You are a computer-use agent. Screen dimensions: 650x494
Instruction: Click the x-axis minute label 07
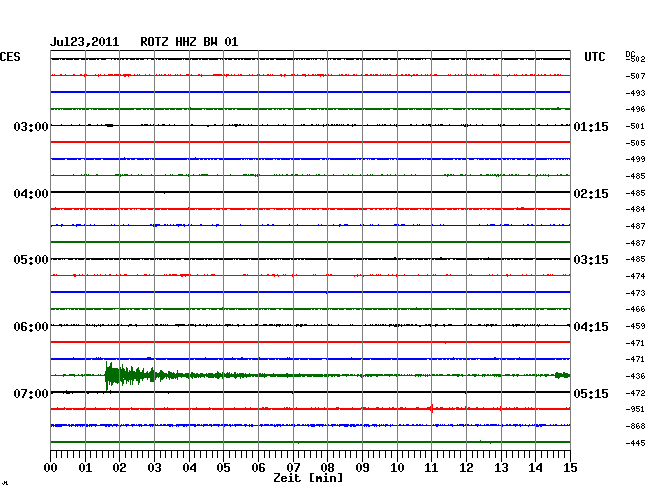pos(293,468)
